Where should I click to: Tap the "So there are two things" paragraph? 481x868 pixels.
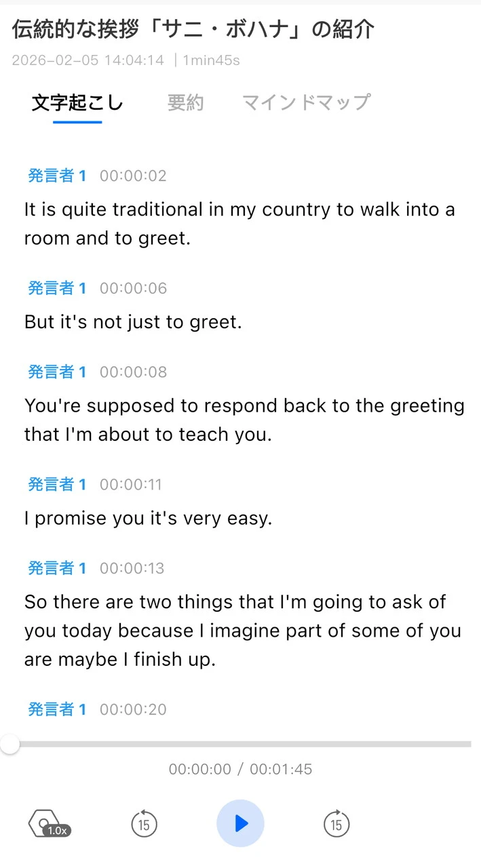pyautogui.click(x=242, y=630)
